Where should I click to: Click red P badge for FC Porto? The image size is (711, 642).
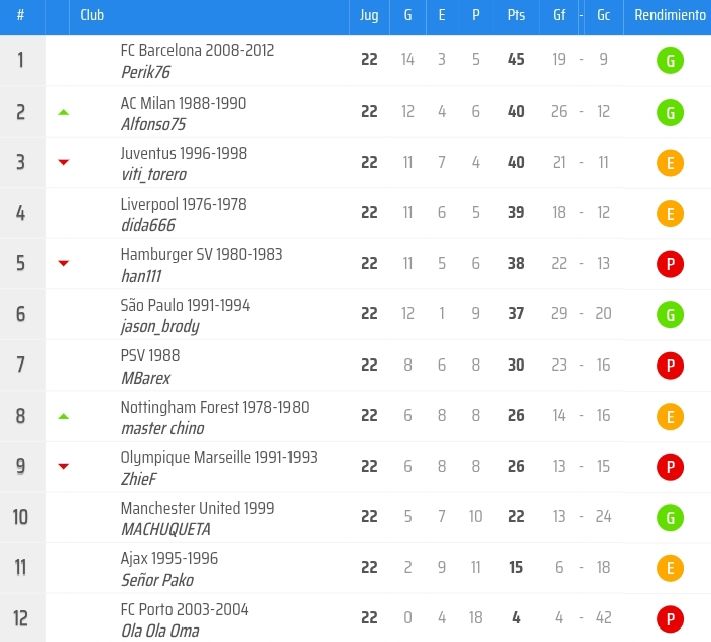(670, 618)
